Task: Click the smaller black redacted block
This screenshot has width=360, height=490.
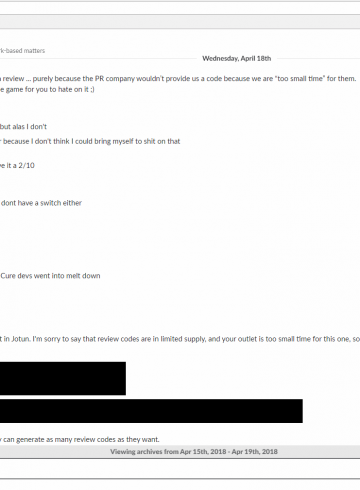Action: 63,378
